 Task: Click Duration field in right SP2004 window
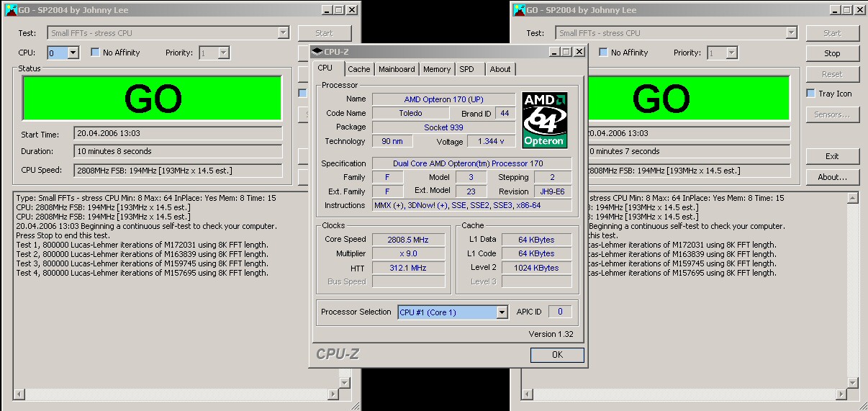point(689,151)
